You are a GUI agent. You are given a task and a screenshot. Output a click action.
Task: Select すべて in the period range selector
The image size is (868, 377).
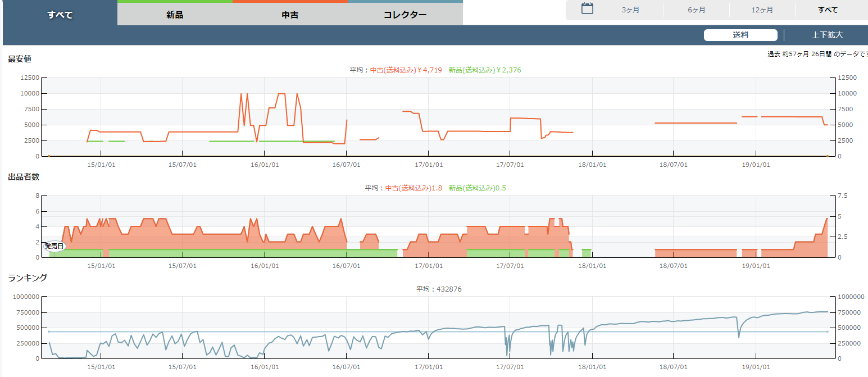coord(828,10)
